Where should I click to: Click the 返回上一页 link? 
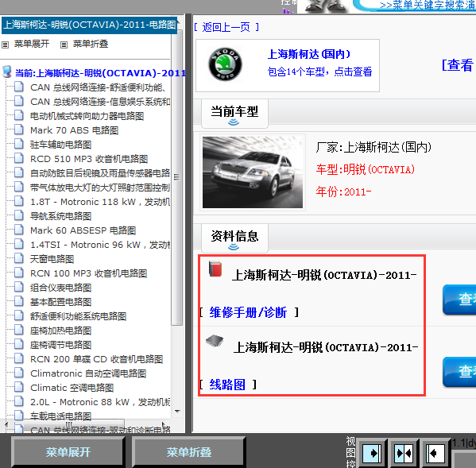click(x=226, y=27)
